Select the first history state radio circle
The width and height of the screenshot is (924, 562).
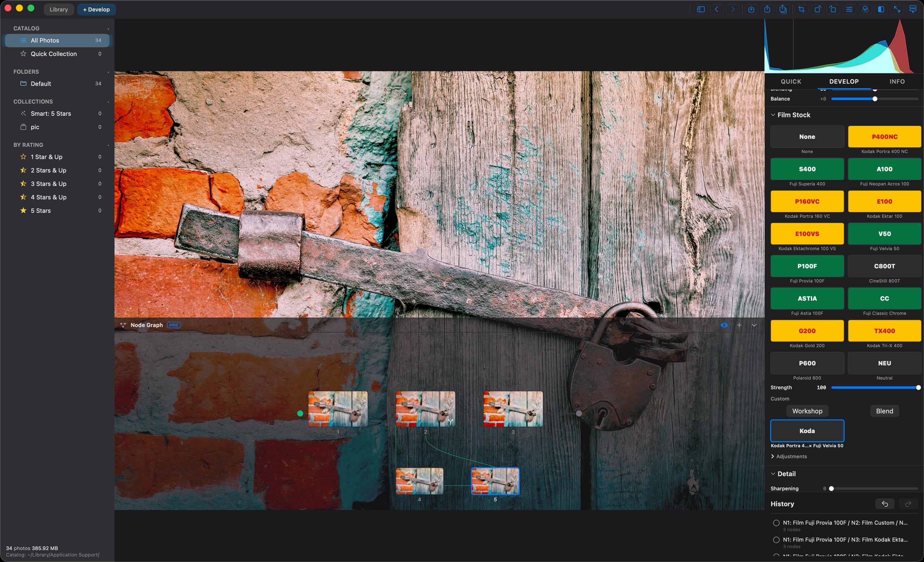tap(776, 523)
